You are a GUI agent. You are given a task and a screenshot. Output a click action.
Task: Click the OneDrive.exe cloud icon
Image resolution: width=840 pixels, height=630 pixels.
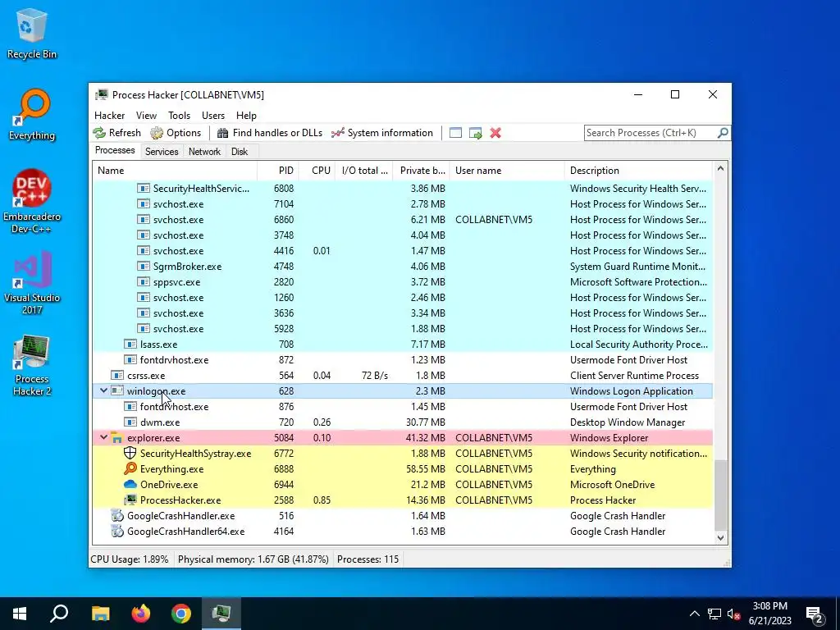(x=130, y=484)
